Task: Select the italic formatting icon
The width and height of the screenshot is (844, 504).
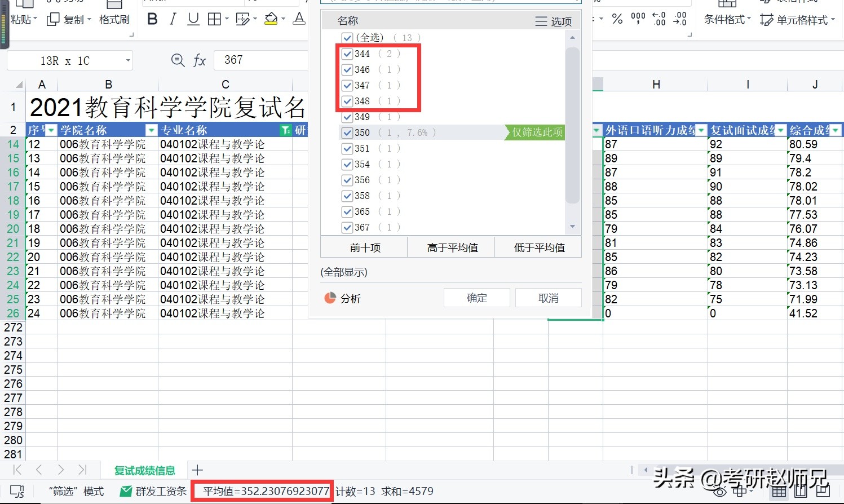Action: click(173, 19)
